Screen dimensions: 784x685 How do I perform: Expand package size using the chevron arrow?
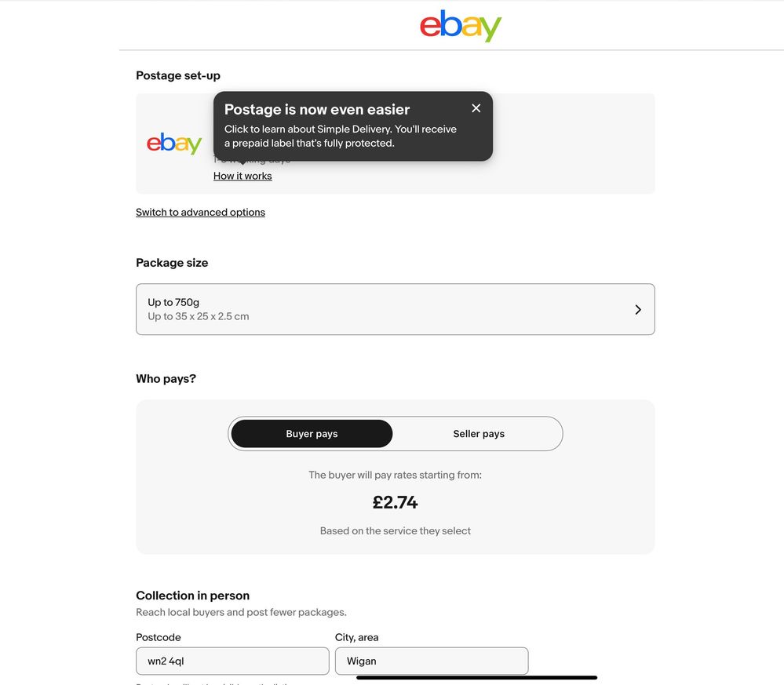[x=638, y=310]
